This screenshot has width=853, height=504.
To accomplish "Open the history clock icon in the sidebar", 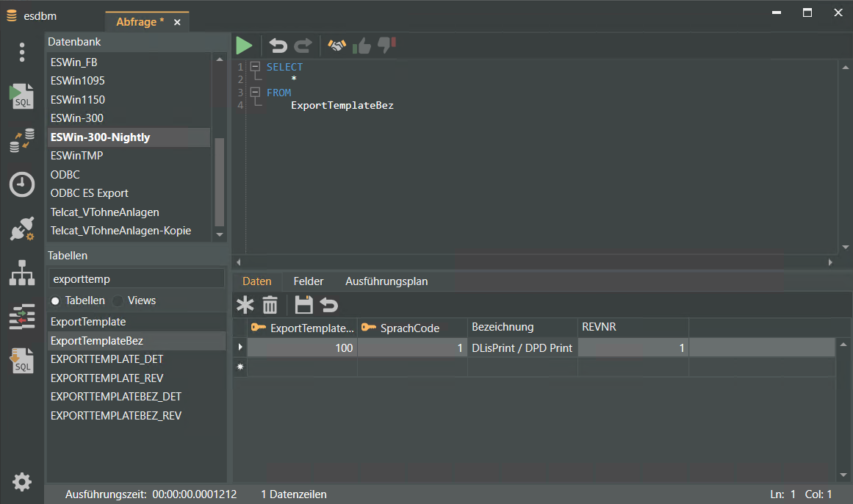I will tap(22, 184).
